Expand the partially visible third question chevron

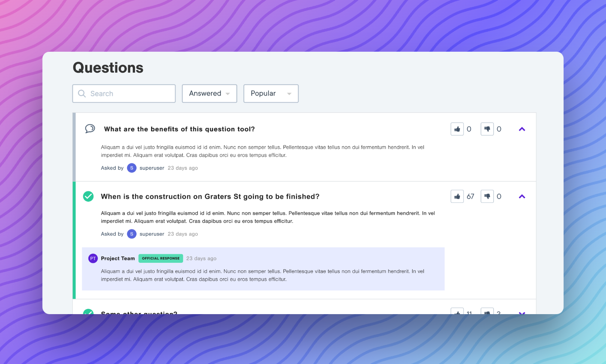(x=522, y=312)
